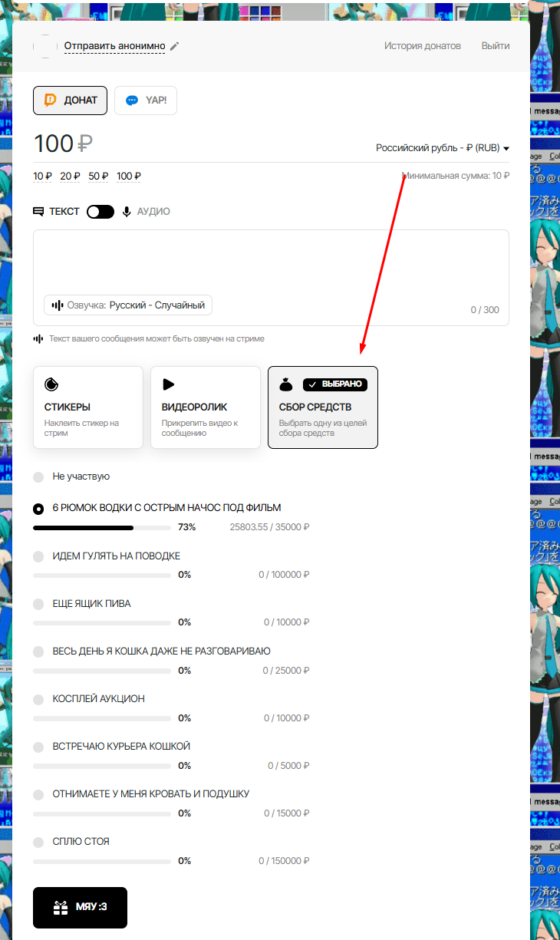This screenshot has height=940, width=560.
Task: Click the orange ДОНАТ logo icon
Action: point(51,101)
